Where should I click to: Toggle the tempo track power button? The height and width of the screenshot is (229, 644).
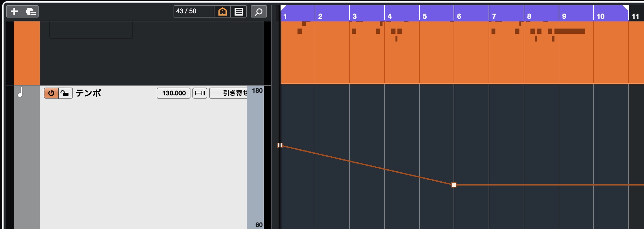click(51, 93)
